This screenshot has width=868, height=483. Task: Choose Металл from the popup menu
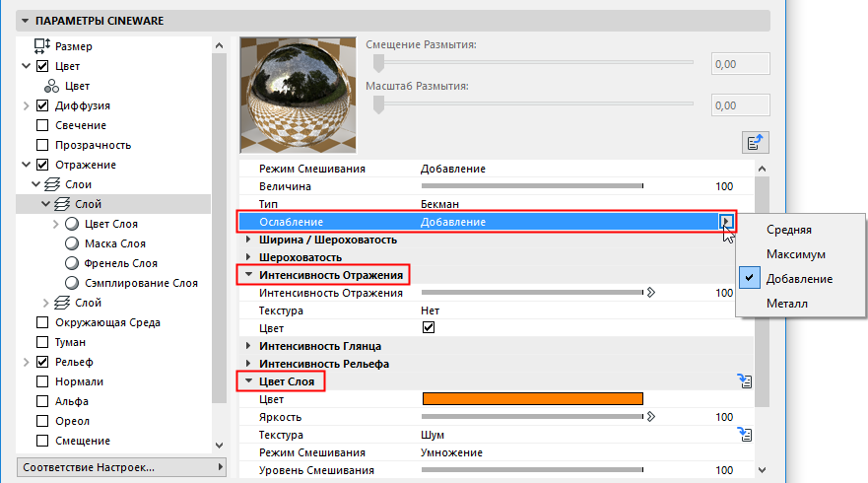(x=787, y=304)
